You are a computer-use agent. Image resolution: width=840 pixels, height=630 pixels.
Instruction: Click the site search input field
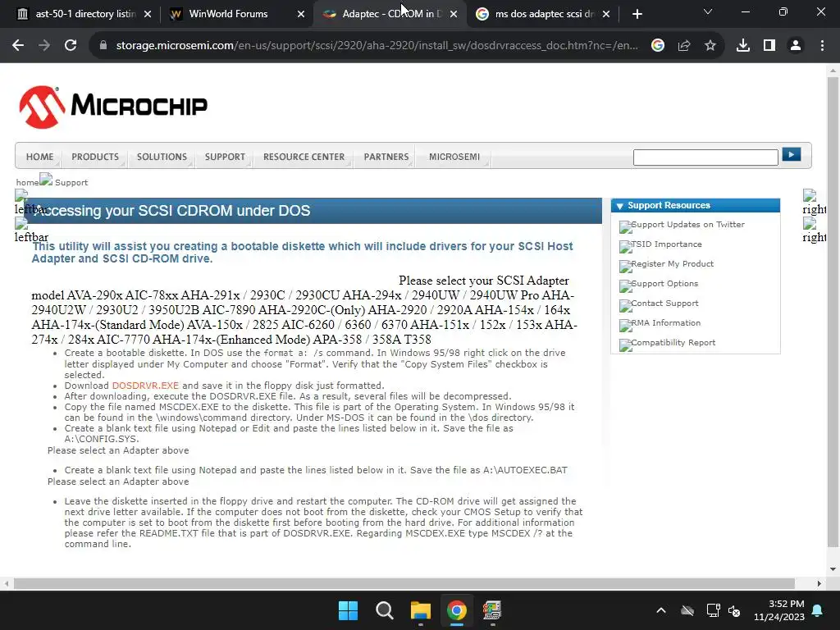point(705,157)
